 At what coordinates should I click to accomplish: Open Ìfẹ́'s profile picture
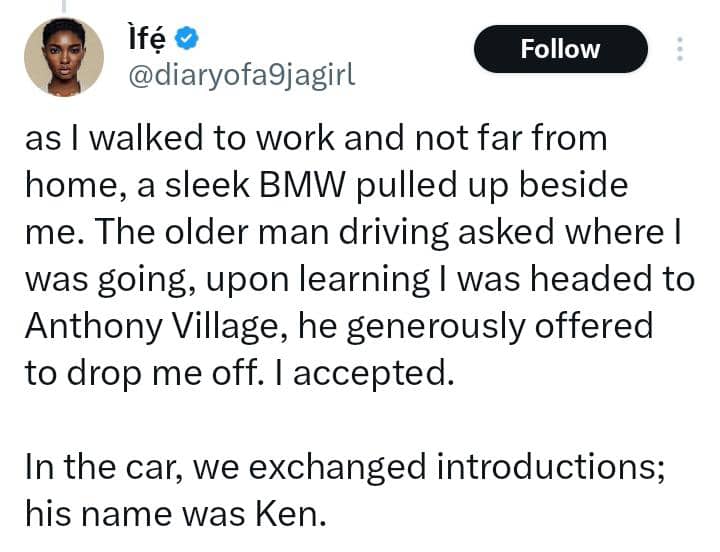point(63,57)
